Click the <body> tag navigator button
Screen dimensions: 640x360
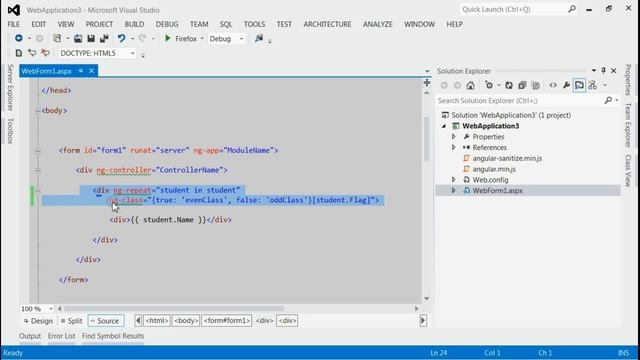[x=186, y=321]
